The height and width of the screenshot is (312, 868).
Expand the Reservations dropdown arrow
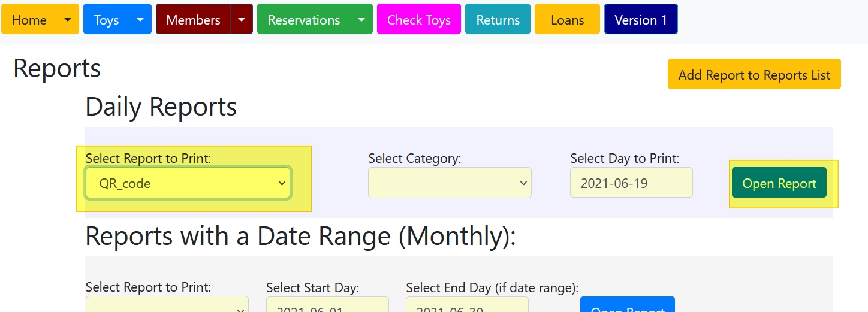pyautogui.click(x=361, y=20)
